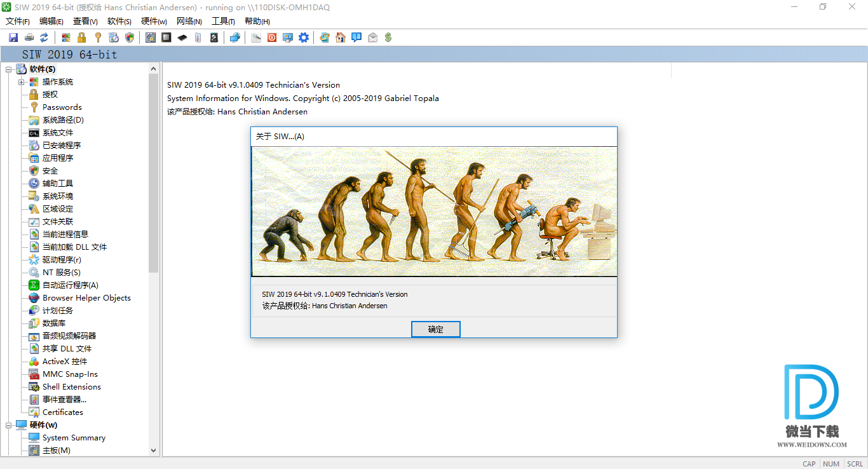
Task: Select 已安装程序 in the tree
Action: click(x=62, y=146)
